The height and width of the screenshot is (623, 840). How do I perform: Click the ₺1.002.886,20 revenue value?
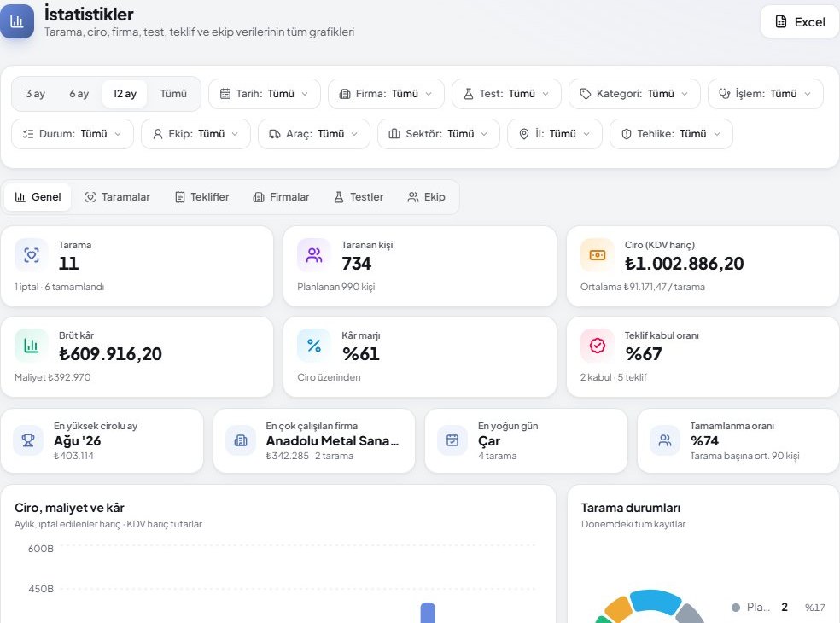click(684, 264)
